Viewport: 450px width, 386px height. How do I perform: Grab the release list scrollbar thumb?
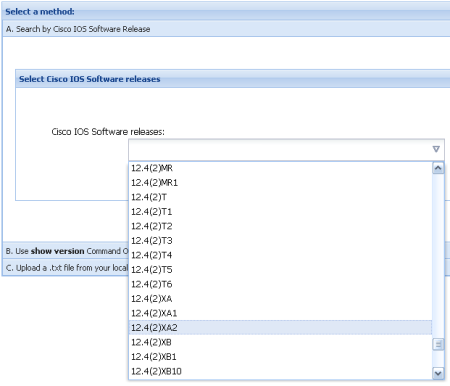click(x=438, y=344)
